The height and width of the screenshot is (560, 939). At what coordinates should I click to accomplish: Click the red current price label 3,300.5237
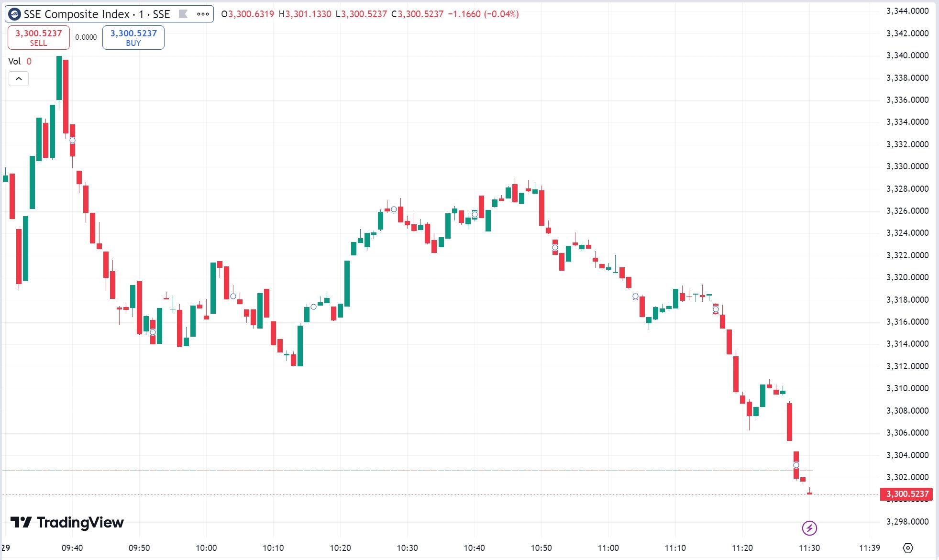907,494
